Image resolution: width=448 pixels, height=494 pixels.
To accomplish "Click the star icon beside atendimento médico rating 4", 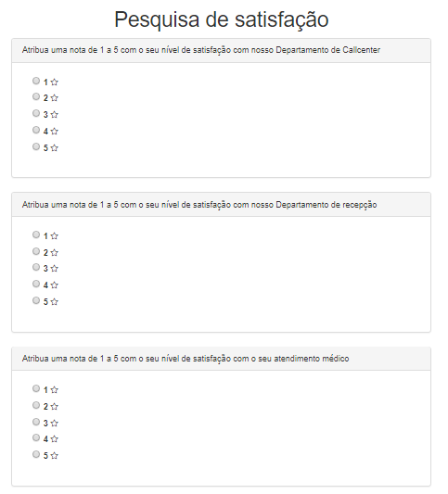I will coord(54,439).
